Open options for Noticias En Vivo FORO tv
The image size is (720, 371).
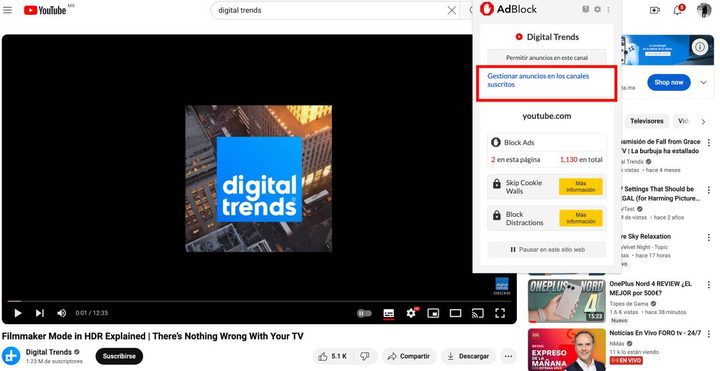(709, 333)
